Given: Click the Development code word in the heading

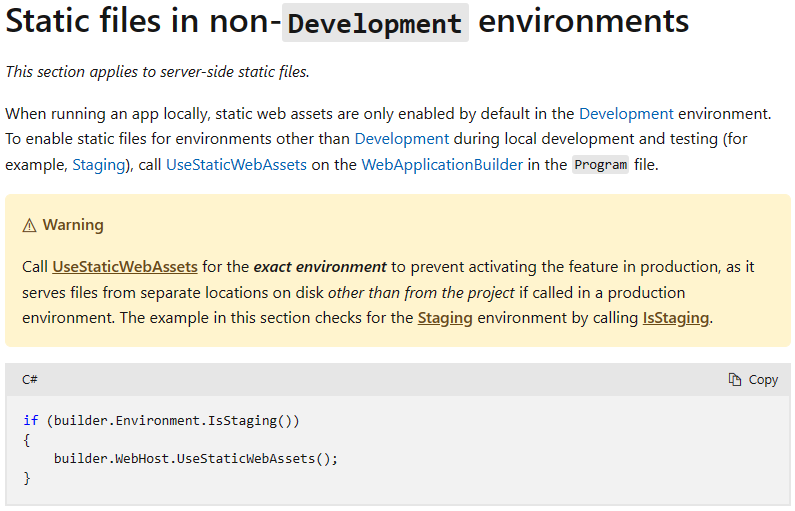Looking at the screenshot, I should [375, 22].
